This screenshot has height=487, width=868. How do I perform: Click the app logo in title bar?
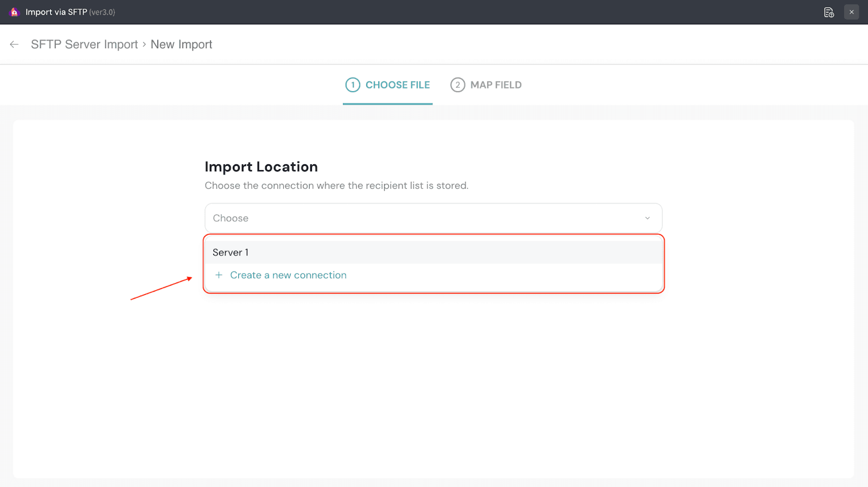click(x=14, y=12)
